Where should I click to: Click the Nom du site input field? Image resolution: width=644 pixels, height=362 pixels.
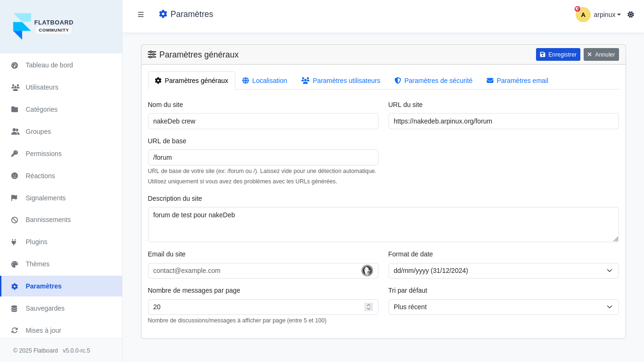(x=263, y=121)
